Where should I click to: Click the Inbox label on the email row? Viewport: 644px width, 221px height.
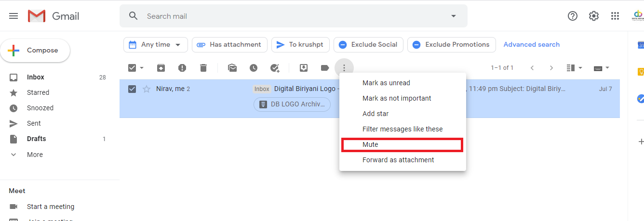(x=262, y=89)
